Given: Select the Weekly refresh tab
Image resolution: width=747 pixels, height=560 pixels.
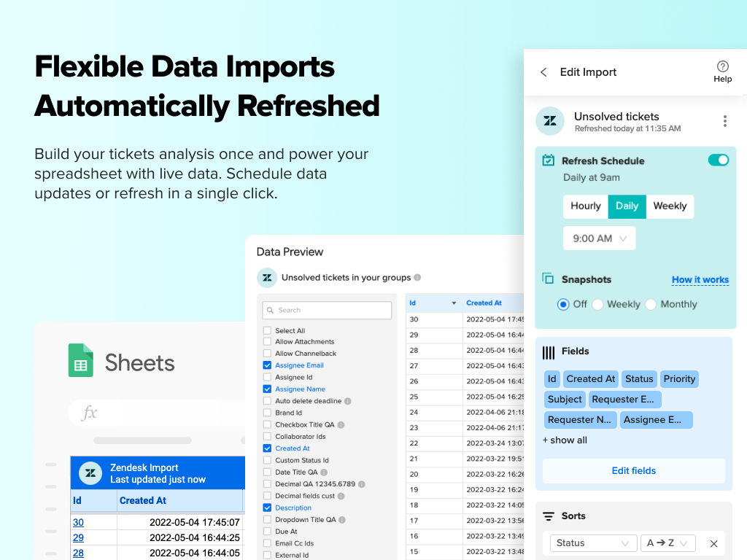Looking at the screenshot, I should pos(670,206).
